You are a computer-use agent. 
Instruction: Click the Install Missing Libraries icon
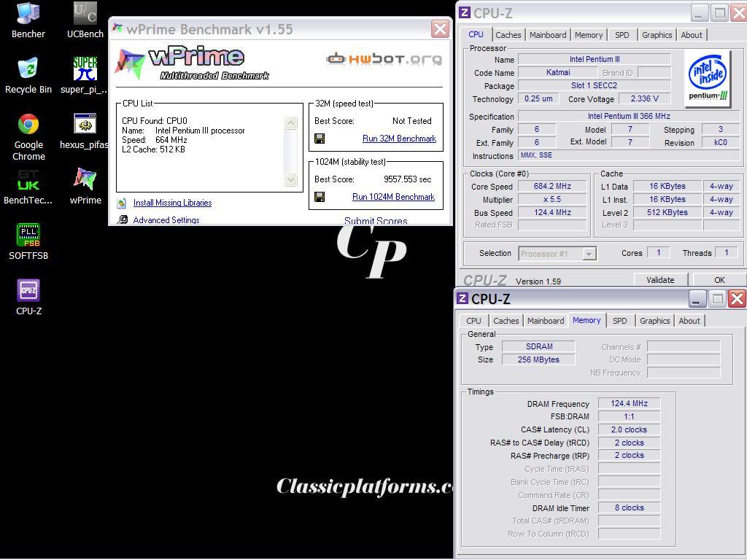click(122, 203)
